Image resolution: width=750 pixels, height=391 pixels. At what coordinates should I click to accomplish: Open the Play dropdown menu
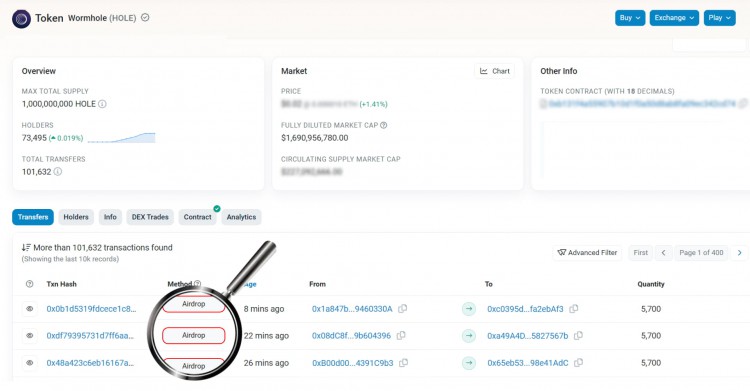coord(719,18)
